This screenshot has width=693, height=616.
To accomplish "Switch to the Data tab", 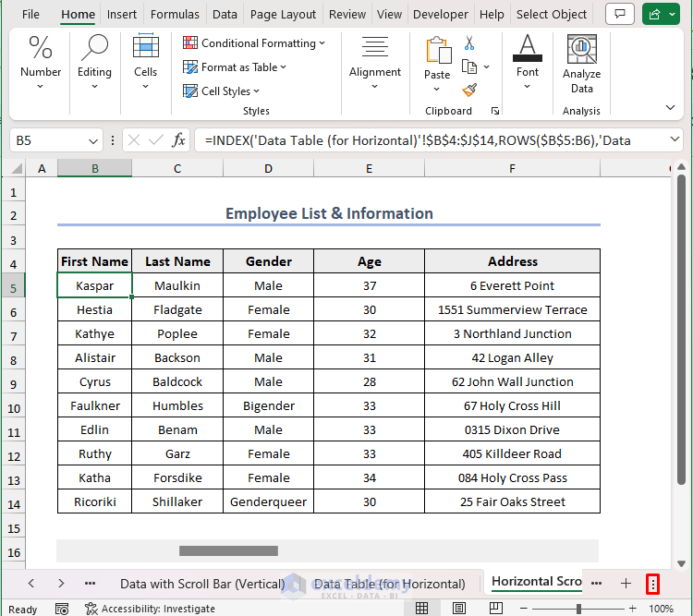I will (225, 14).
